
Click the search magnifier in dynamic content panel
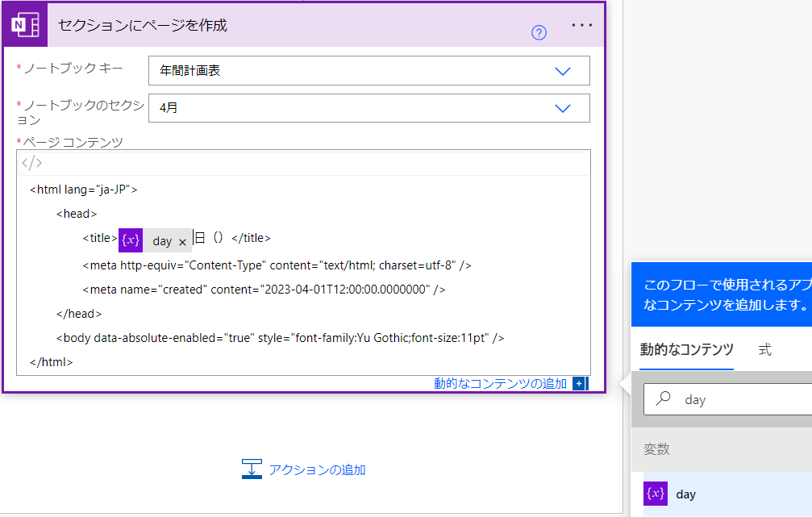tap(664, 398)
